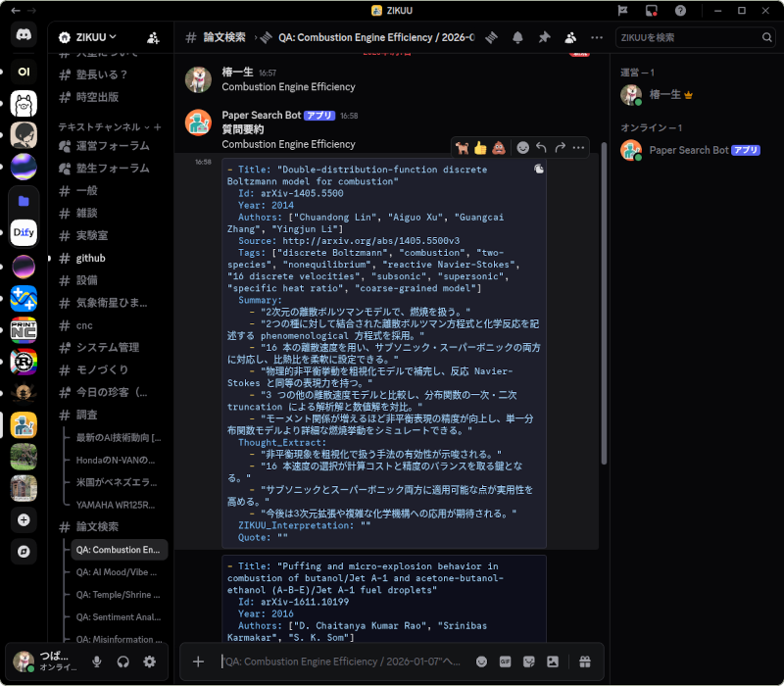Open the pinned messages icon in header
The image size is (784, 686).
coord(544,37)
